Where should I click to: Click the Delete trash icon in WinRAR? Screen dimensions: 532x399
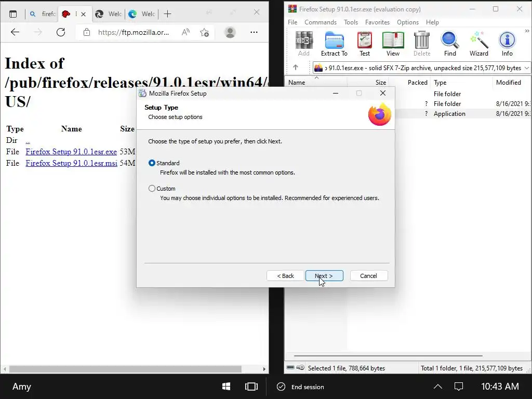tap(422, 44)
